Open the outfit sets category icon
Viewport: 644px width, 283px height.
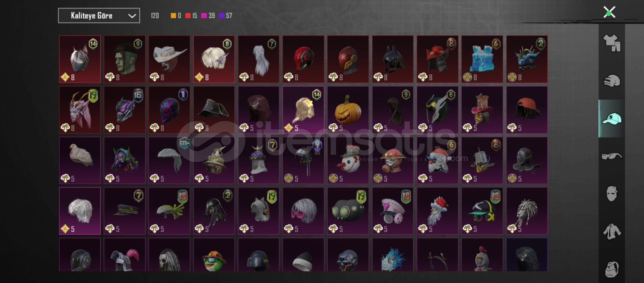pos(611,43)
